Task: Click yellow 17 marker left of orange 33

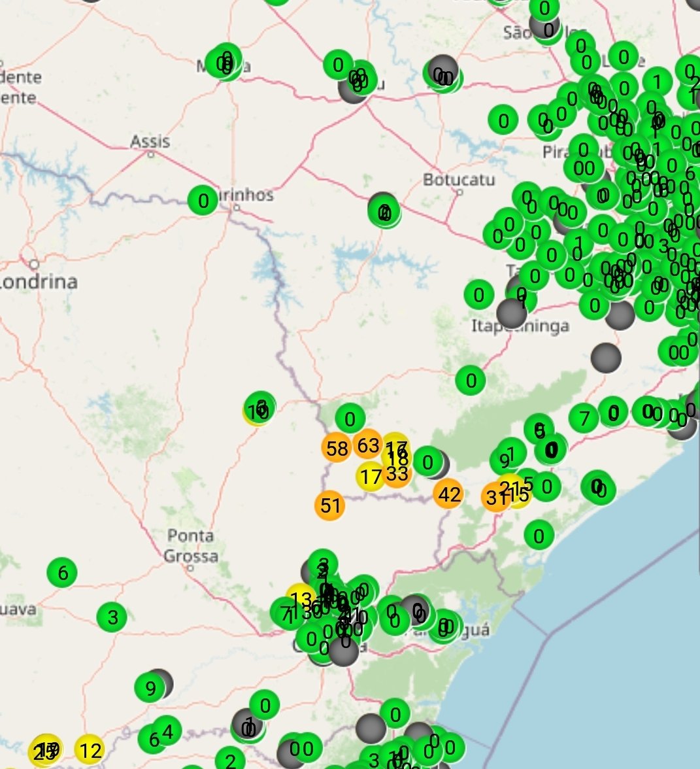Action: coord(371,477)
